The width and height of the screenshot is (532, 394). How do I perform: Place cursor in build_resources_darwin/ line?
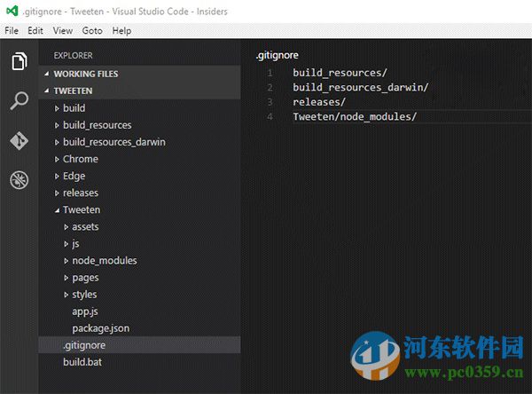[x=360, y=87]
